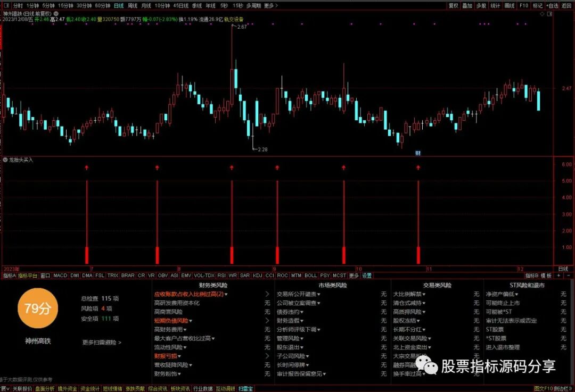Open 更多 indicators in indicator bar
Screen dimensions: 575x392
[354, 276]
